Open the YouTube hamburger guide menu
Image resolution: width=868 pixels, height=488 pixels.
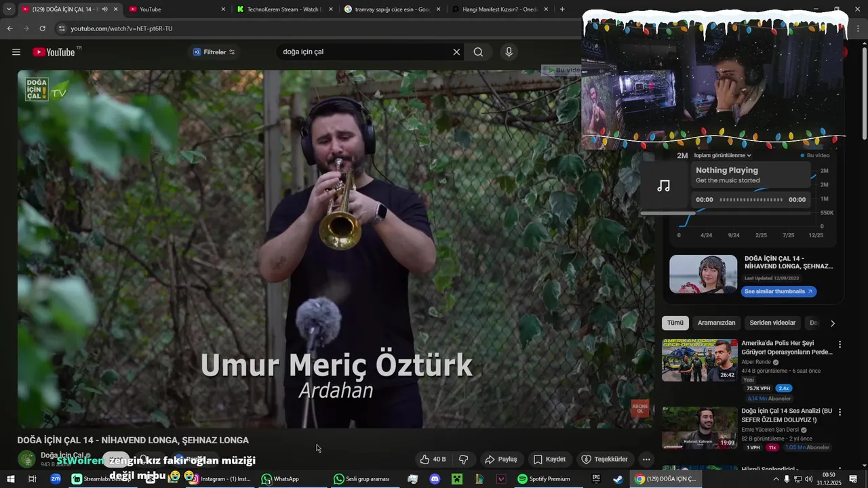coord(16,52)
